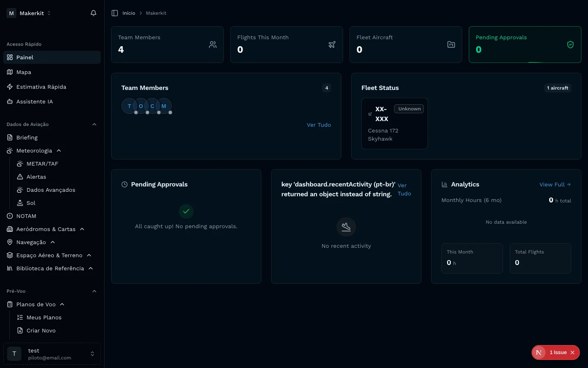Screen dimensions: 588x368
Task: Select Mapa in the sidebar
Action: (x=24, y=72)
